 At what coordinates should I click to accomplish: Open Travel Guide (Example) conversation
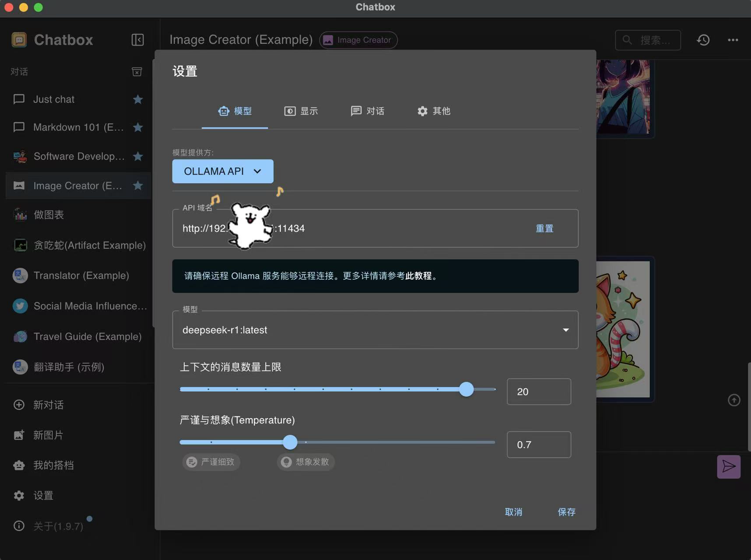pos(78,336)
